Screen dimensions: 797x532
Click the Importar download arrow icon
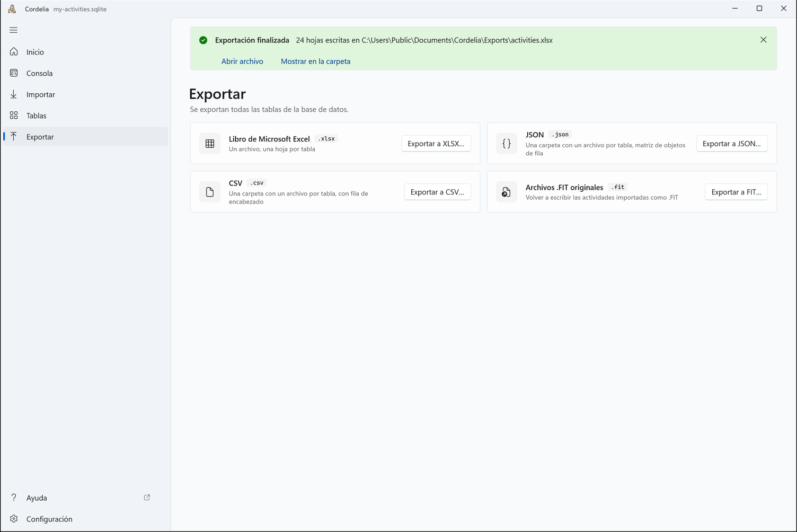click(x=14, y=94)
